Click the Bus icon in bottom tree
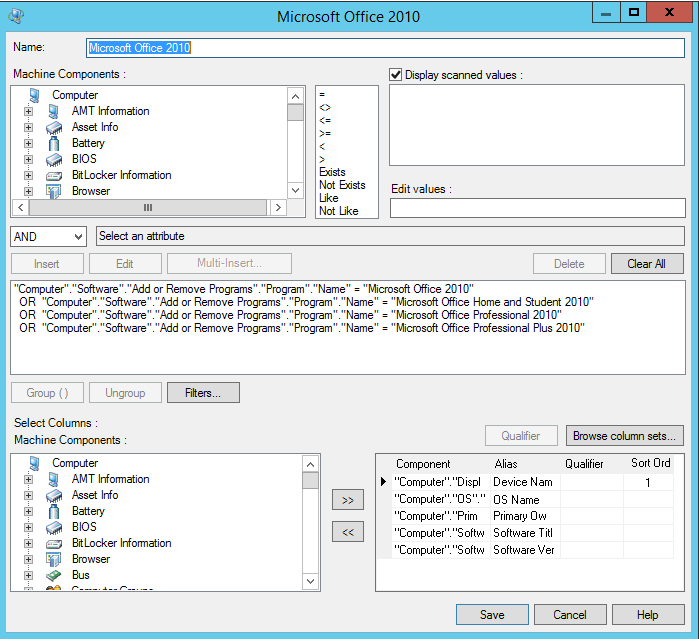Screen dimensions: 699x639 tap(54, 575)
